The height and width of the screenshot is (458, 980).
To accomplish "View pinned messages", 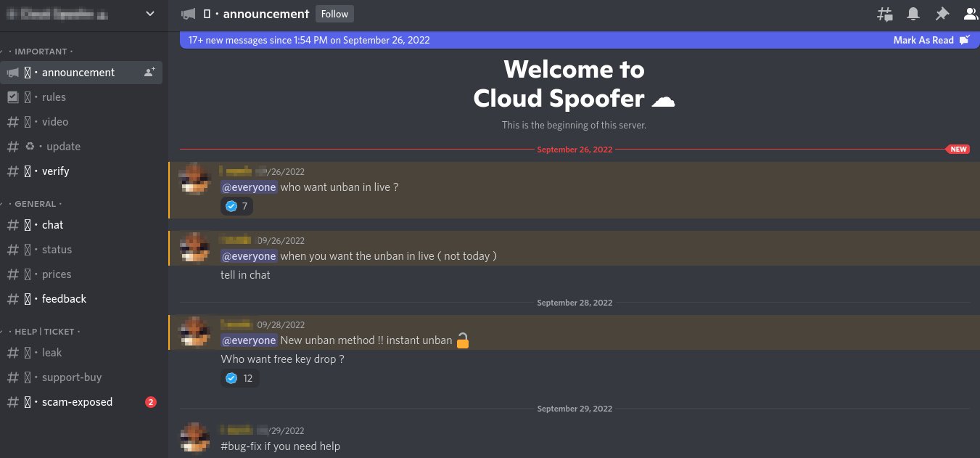I will coord(942,13).
